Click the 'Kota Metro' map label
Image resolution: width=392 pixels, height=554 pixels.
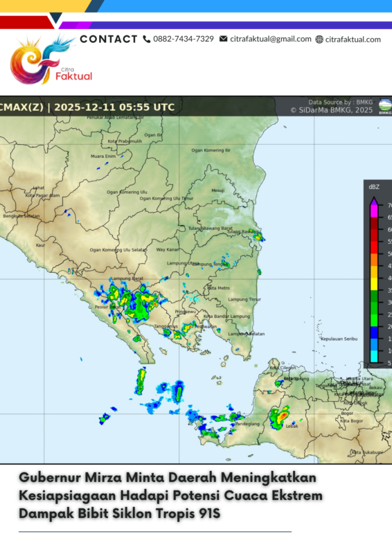[218, 288]
